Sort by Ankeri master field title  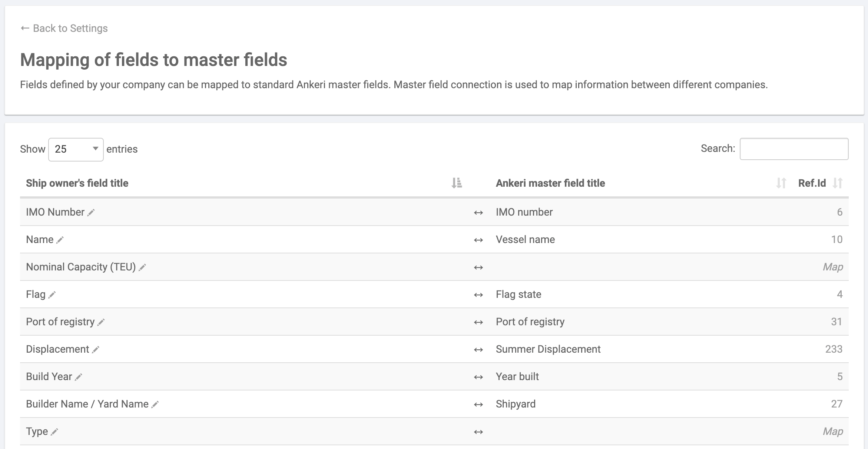[x=781, y=183]
